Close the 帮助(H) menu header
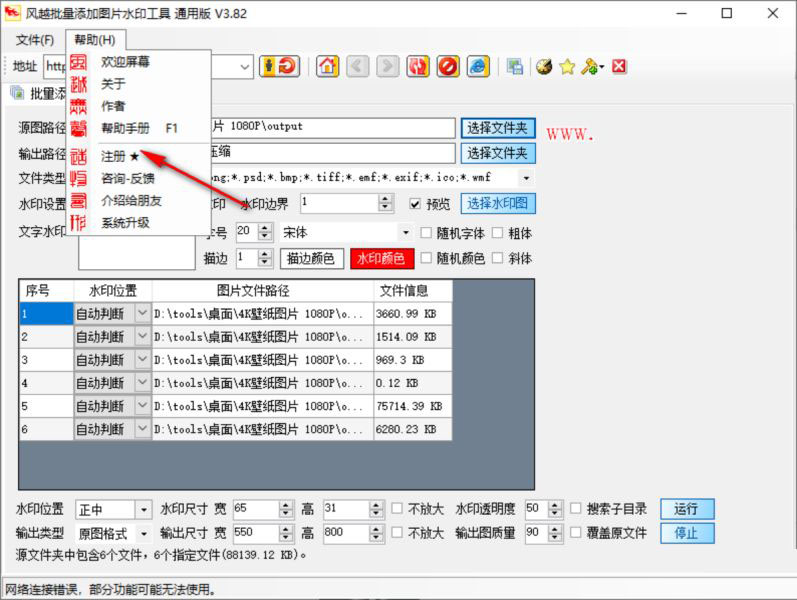 (x=95, y=40)
